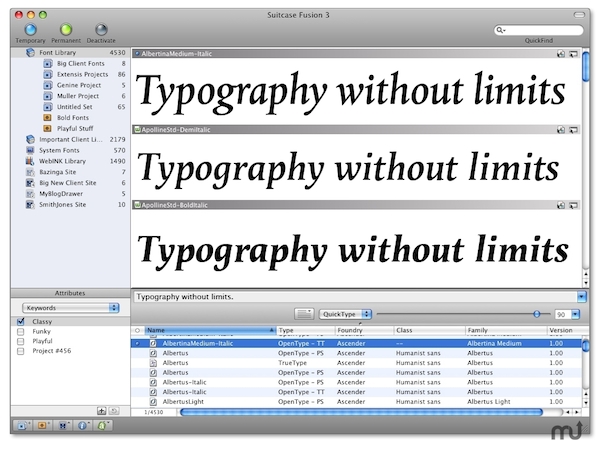
Task: Check the Playful keyword checkbox
Action: [21, 341]
